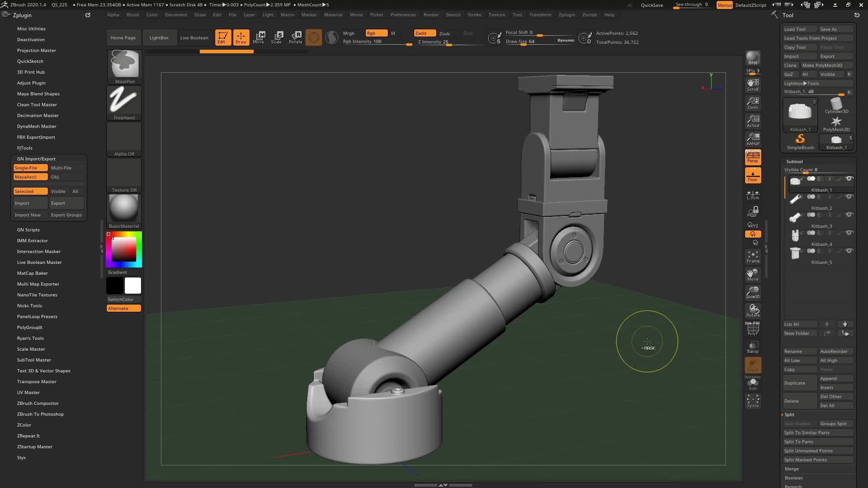Click the Solo mode icon
This screenshot has height=488, width=868.
coord(753,384)
